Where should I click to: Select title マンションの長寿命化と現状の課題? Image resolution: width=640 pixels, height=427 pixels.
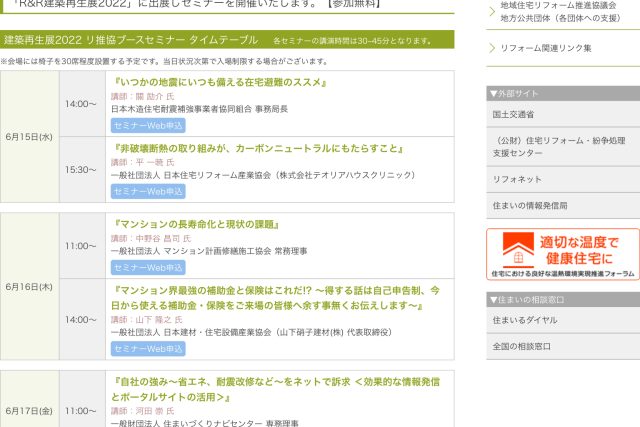point(195,224)
